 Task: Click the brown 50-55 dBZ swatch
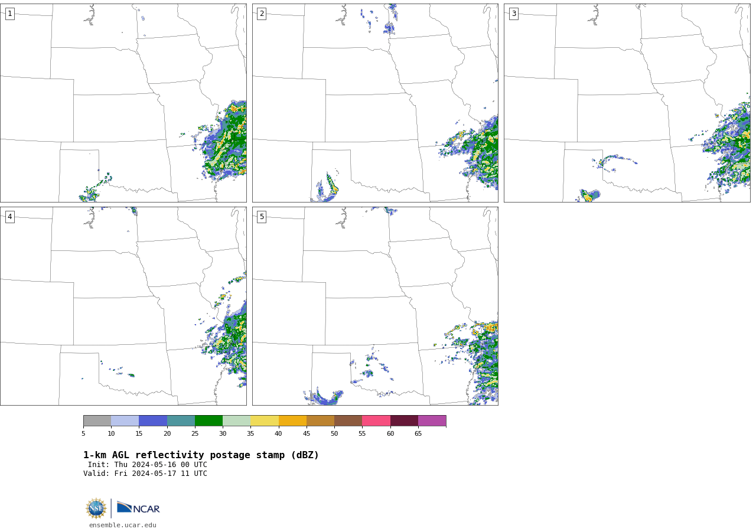point(348,420)
